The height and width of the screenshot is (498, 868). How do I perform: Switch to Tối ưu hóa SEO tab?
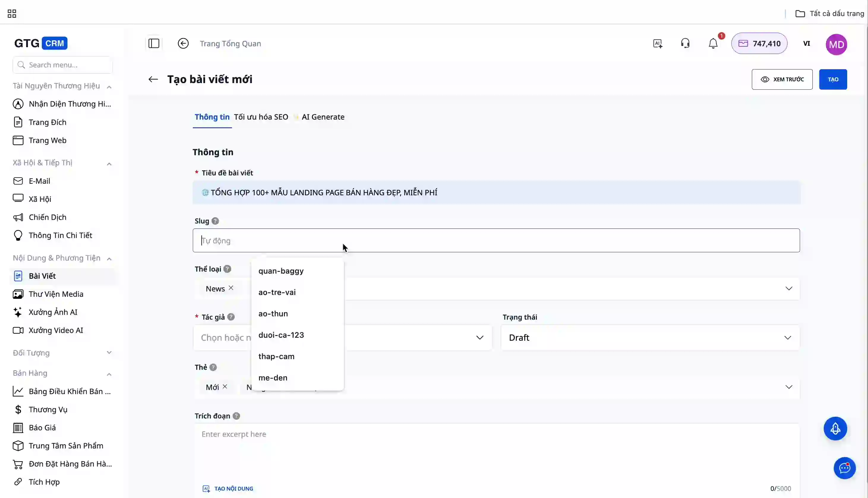[x=261, y=117]
